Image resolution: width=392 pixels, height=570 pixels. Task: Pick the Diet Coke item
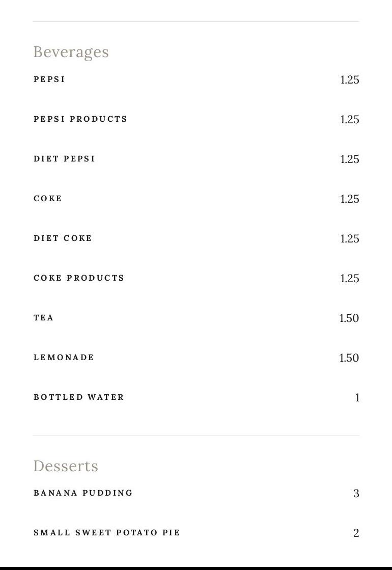[63, 238]
